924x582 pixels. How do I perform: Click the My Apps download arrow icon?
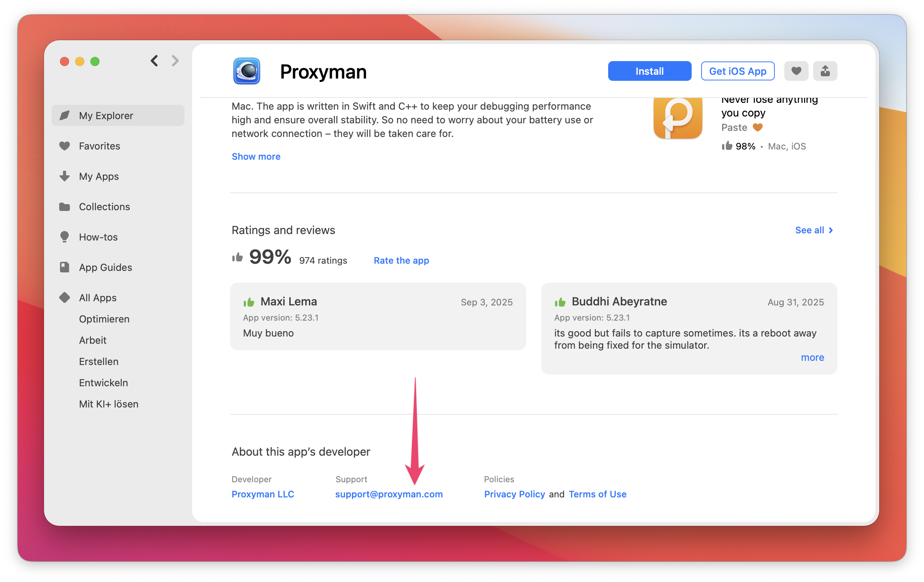click(x=65, y=176)
